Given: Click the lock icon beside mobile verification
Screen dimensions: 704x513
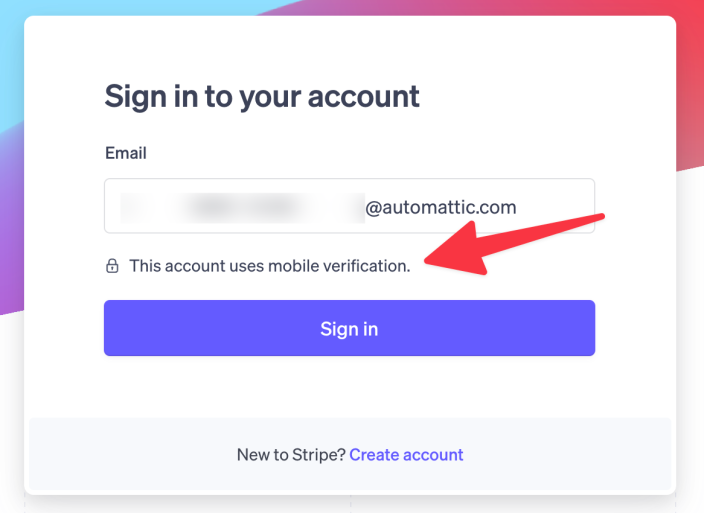Looking at the screenshot, I should pyautogui.click(x=113, y=266).
